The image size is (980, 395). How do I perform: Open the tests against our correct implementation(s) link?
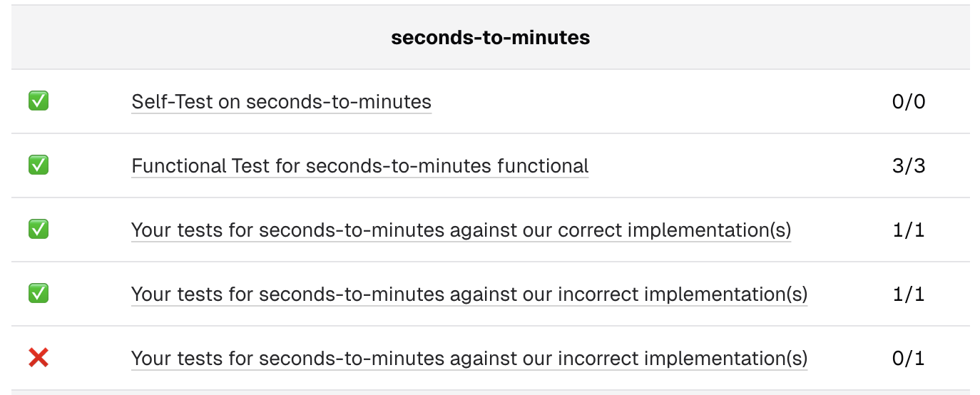461,230
